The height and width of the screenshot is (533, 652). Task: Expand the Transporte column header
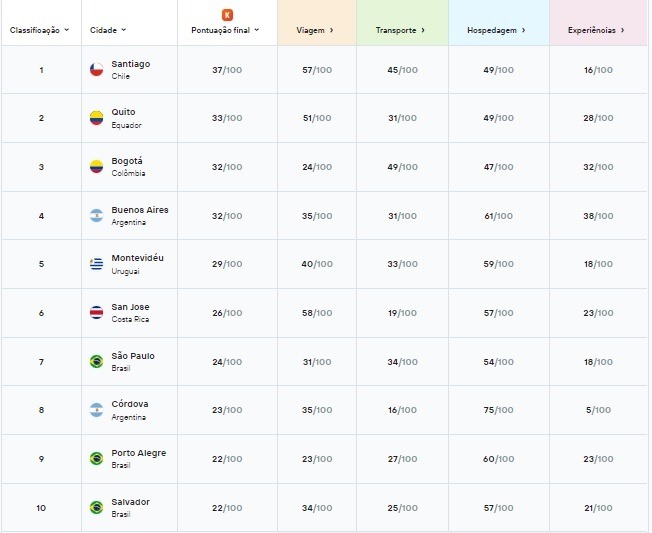[x=400, y=30]
